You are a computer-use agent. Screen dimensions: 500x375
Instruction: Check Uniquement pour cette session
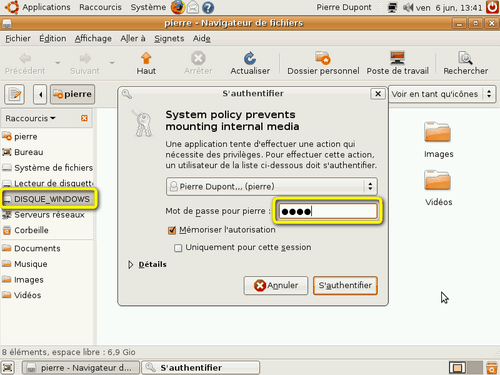pos(178,248)
